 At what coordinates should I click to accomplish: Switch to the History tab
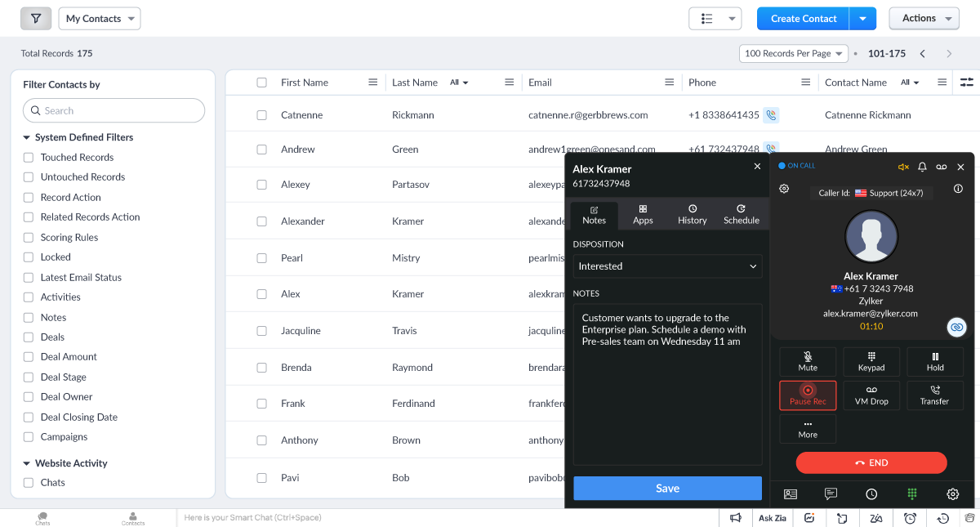click(x=692, y=215)
